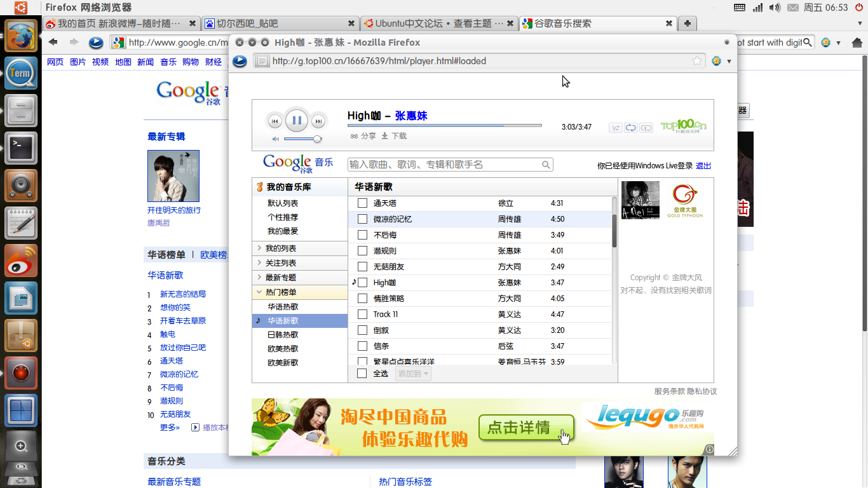Switch to Ubuntu中文论坛 tab
The width and height of the screenshot is (868, 488).
(x=439, y=24)
